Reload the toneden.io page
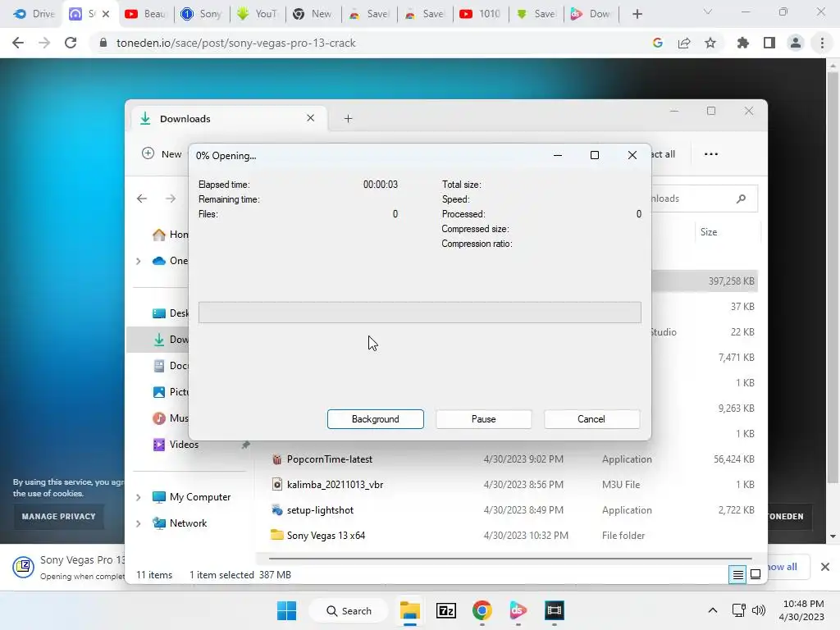Screen dimensions: 840x630 coord(71,43)
